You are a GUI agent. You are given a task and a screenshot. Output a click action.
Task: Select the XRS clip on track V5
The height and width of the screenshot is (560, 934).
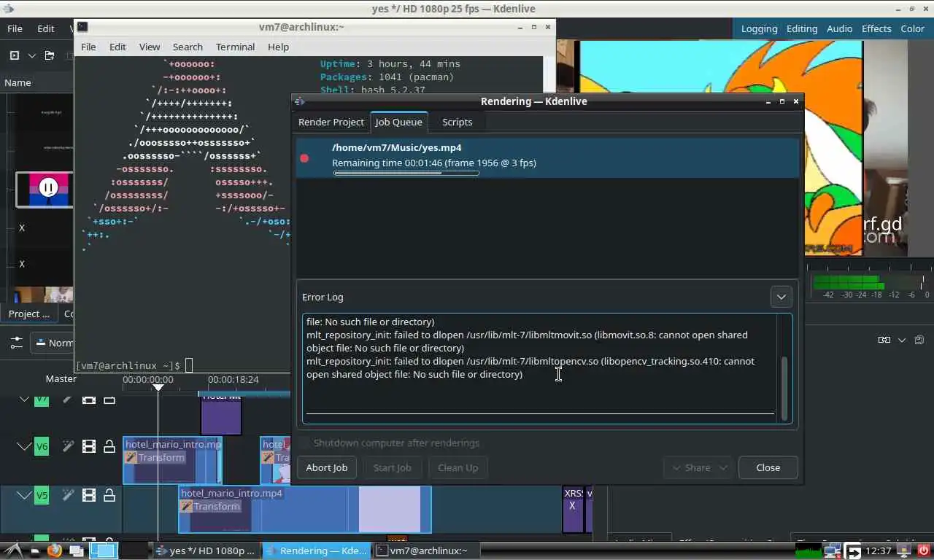573,509
